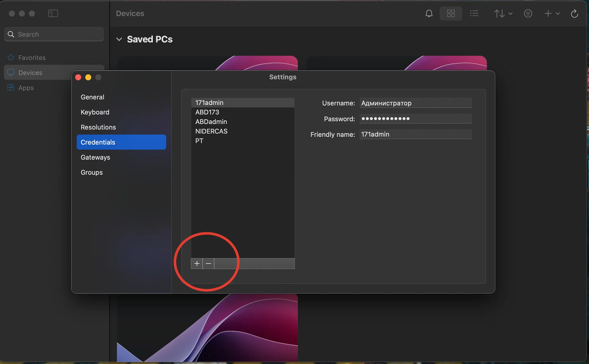Click the Username field
The height and width of the screenshot is (364, 589).
point(416,103)
